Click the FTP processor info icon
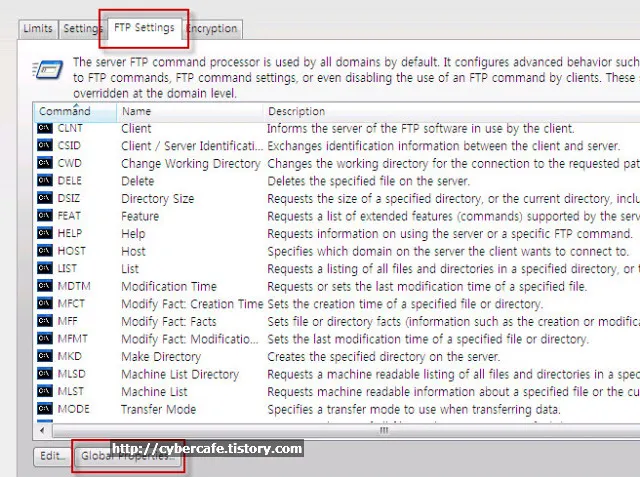The image size is (640, 477). click(x=48, y=71)
